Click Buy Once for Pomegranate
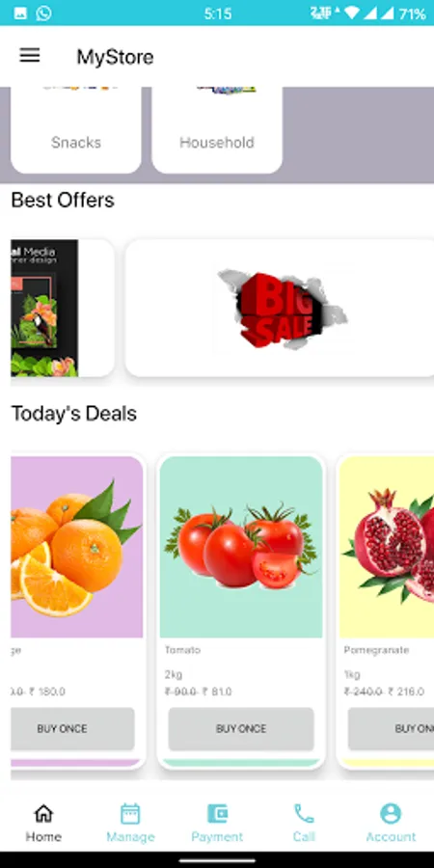Screen dimensions: 434x868 point(391,728)
